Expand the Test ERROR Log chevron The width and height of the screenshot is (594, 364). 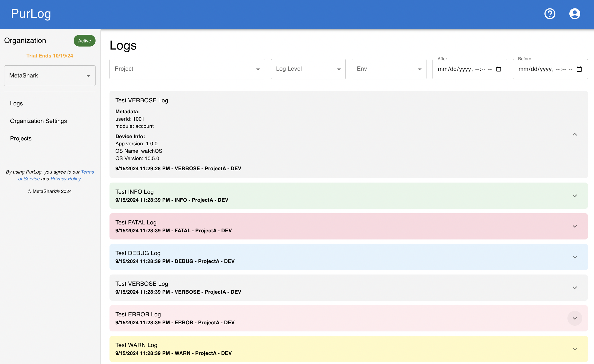pos(575,318)
